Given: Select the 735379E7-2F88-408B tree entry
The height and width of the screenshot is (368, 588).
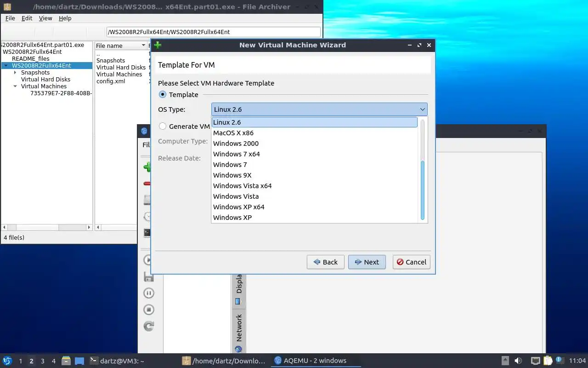Looking at the screenshot, I should point(61,93).
